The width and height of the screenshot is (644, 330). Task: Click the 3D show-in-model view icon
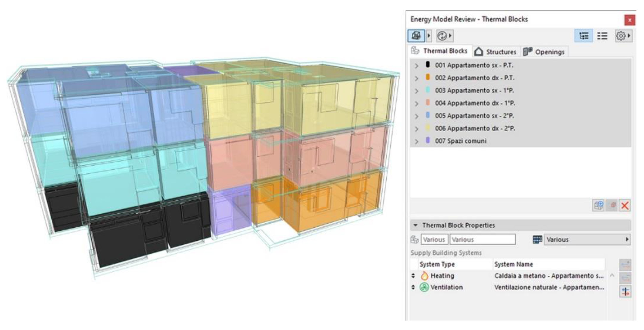(416, 36)
